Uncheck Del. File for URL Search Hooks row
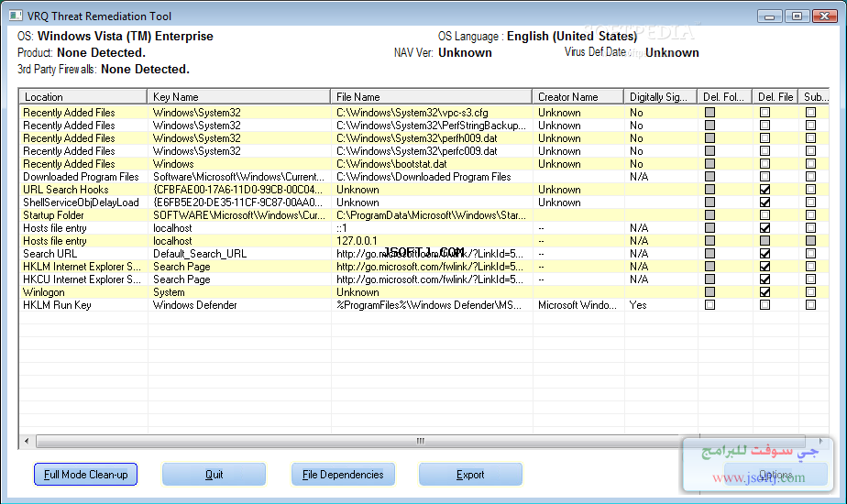The width and height of the screenshot is (847, 504). (764, 190)
